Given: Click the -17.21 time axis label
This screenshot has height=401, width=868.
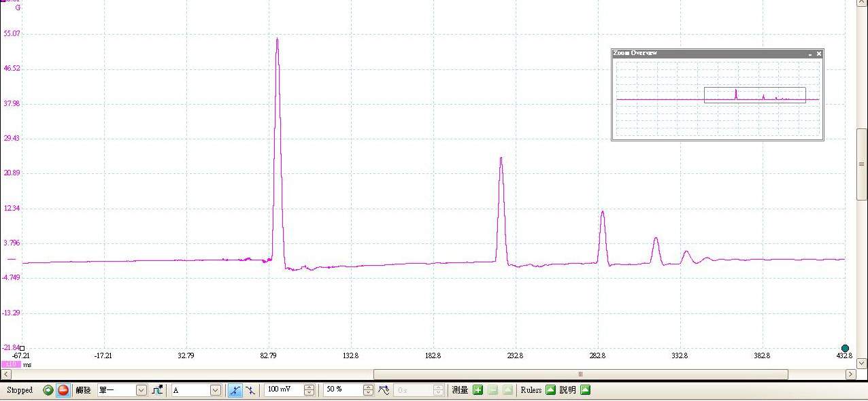Looking at the screenshot, I should [103, 355].
